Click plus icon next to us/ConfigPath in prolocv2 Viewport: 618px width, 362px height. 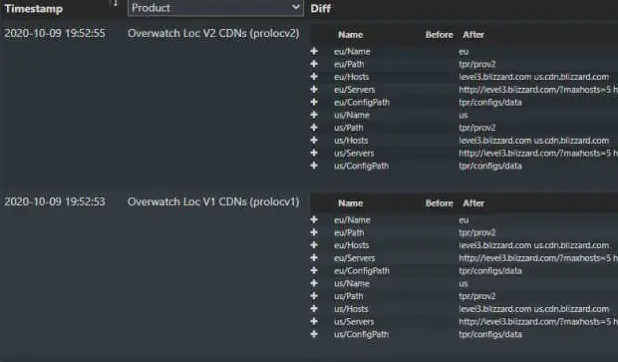[x=314, y=165]
